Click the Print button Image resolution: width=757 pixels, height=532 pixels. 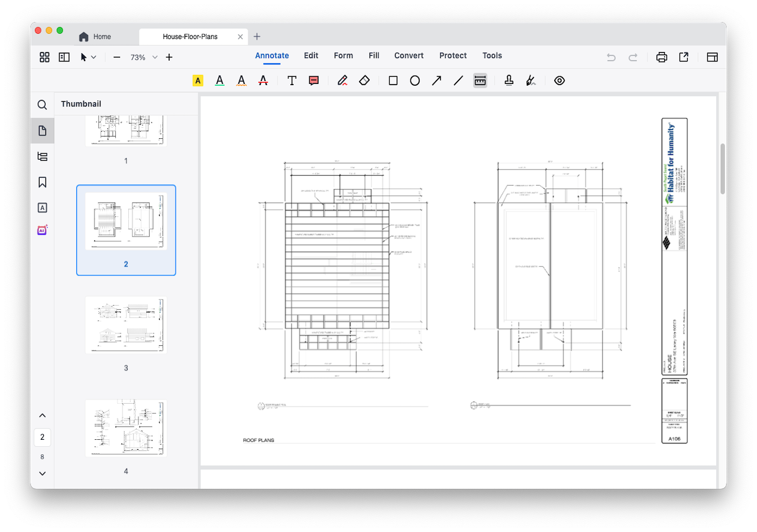(x=661, y=57)
